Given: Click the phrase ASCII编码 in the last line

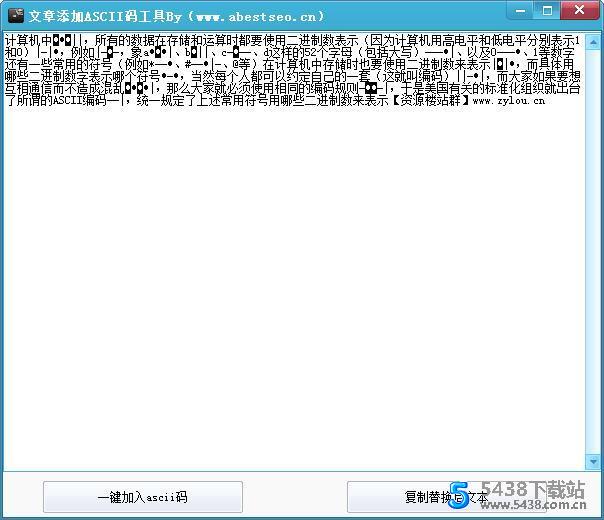Looking at the screenshot, I should point(78,100).
